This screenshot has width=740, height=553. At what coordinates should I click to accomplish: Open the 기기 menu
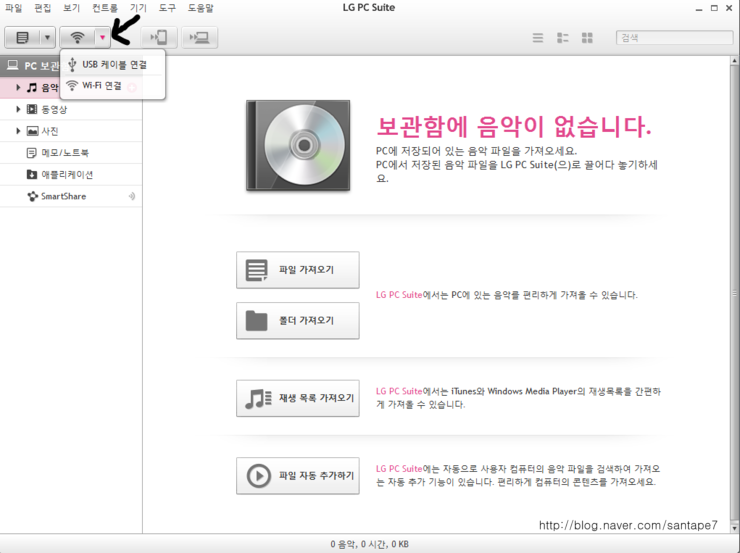(x=138, y=8)
